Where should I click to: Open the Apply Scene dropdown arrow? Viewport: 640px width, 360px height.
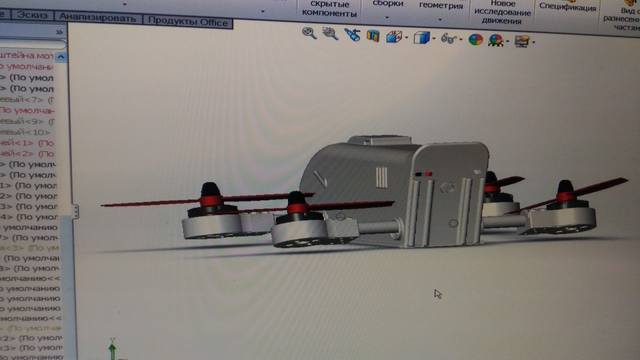[507, 41]
